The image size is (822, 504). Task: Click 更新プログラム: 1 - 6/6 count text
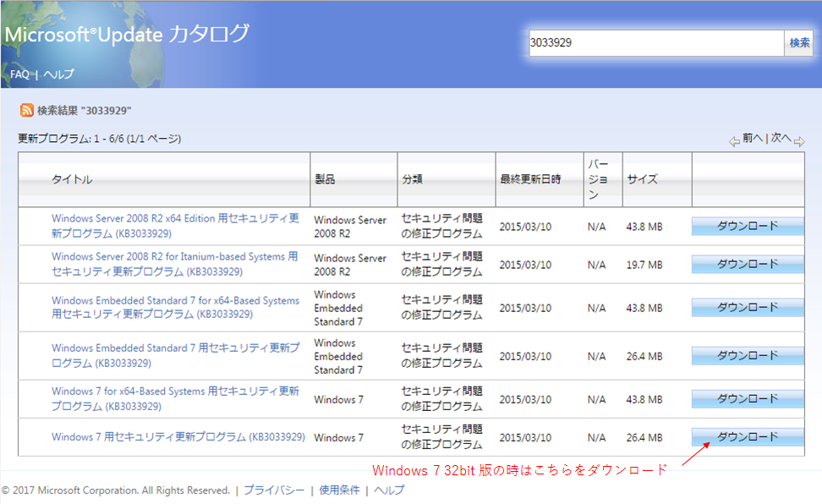click(100, 139)
